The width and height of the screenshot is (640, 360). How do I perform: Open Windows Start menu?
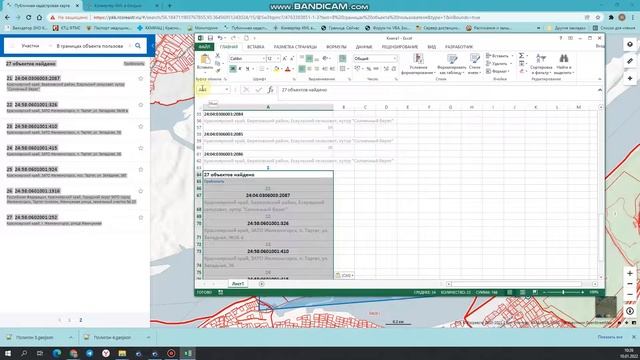click(7, 353)
